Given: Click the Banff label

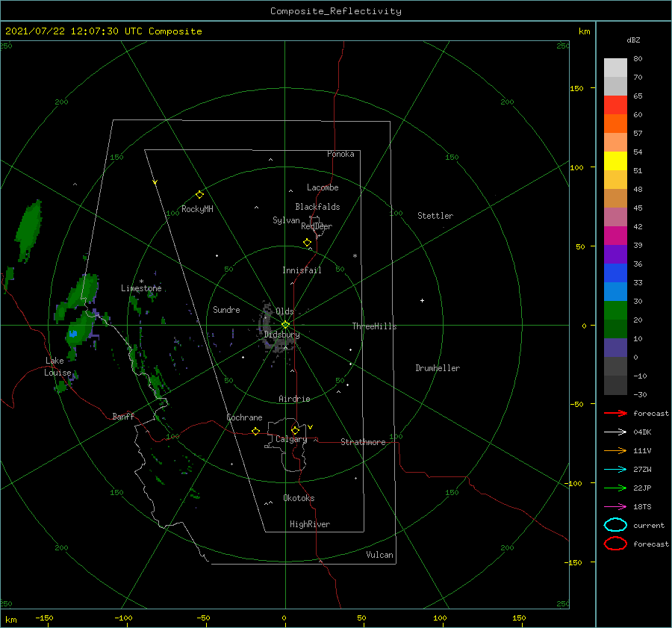Looking at the screenshot, I should [123, 416].
